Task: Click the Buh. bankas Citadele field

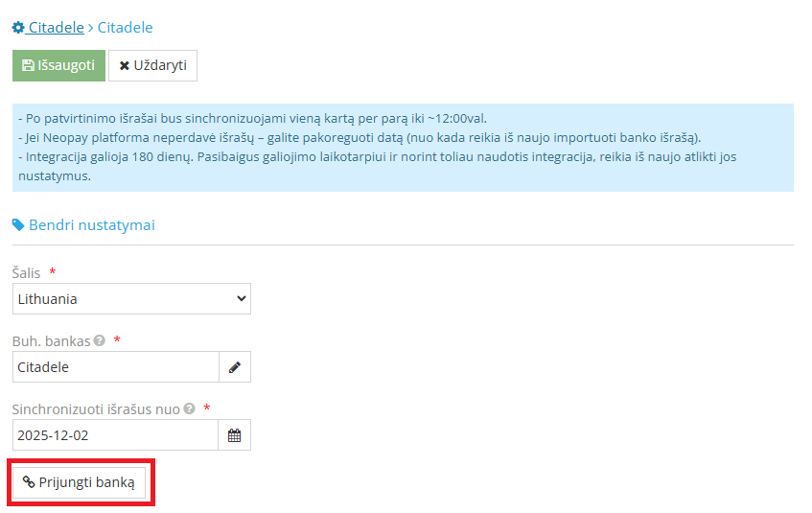Action: coord(115,367)
